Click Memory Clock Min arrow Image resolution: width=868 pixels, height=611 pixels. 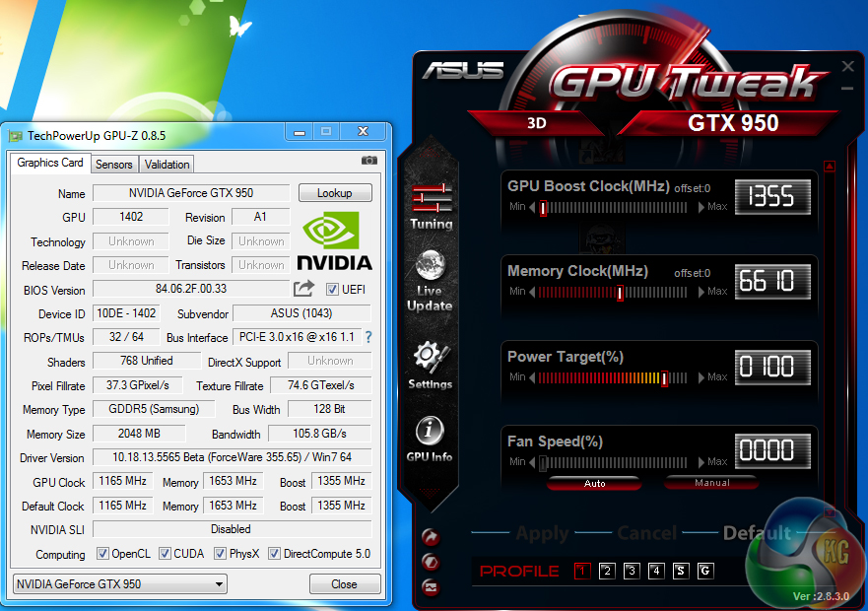pos(532,292)
